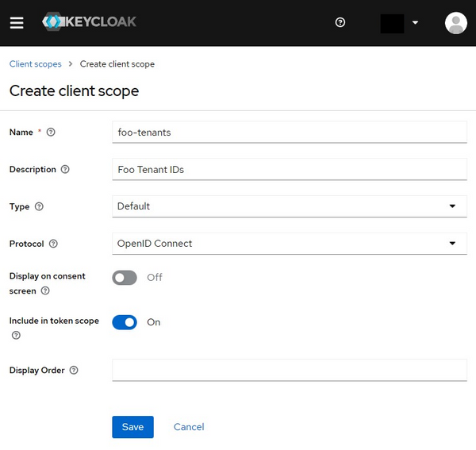
Task: Show help tooltip for Protocol
Action: point(53,244)
